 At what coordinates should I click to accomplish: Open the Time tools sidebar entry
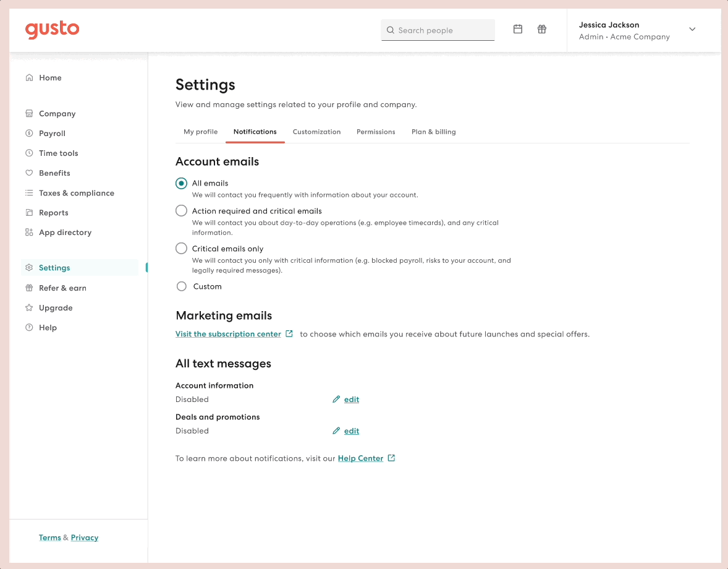click(x=58, y=153)
